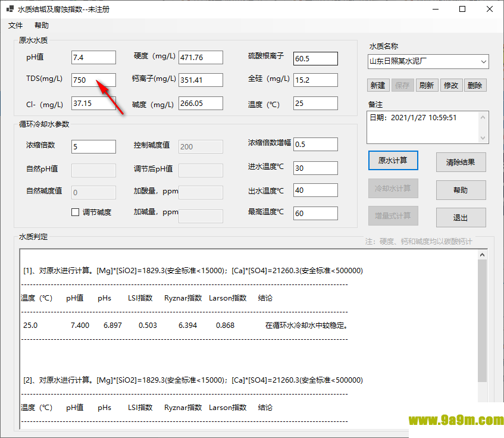Minimize the window

[x=436, y=9]
